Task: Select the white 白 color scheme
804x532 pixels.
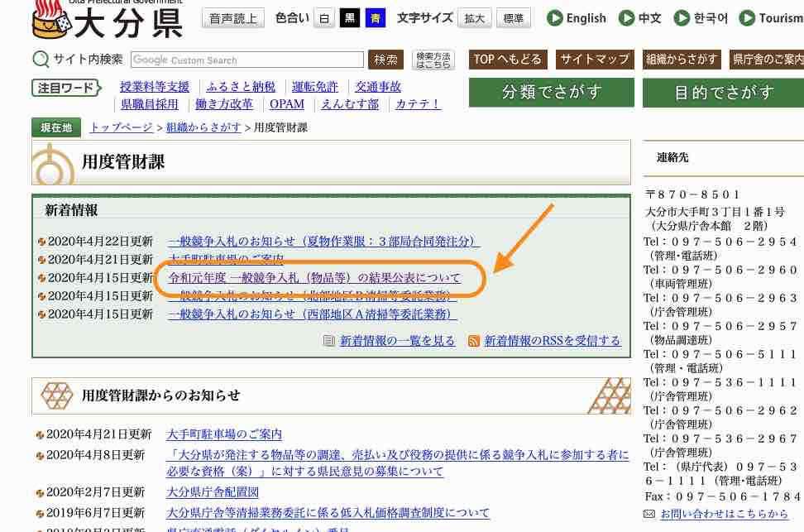Action: coord(324,18)
